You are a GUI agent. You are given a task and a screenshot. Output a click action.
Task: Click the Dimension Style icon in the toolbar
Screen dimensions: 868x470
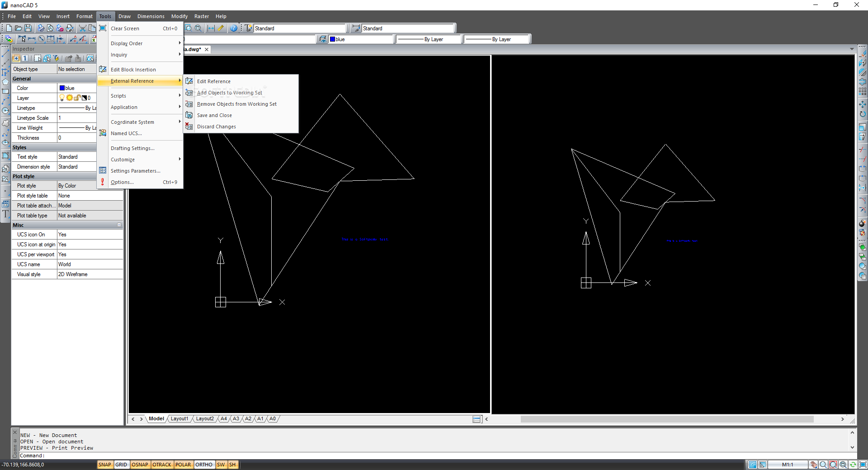(357, 28)
